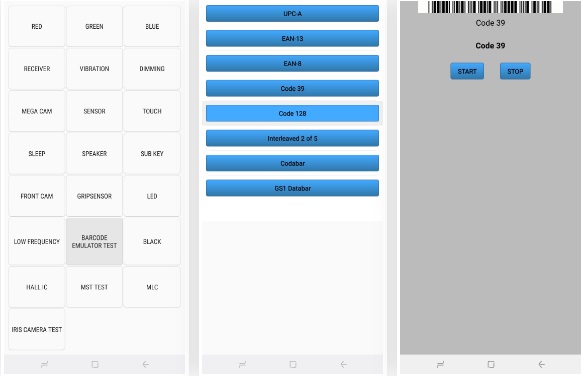Open the RED screen color test

[37, 26]
